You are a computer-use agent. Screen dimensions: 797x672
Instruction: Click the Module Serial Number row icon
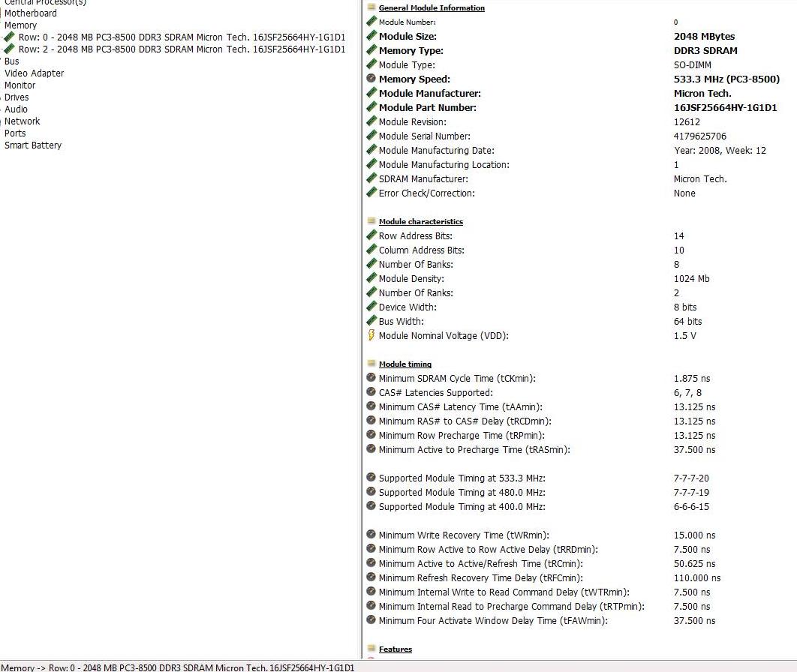point(371,135)
